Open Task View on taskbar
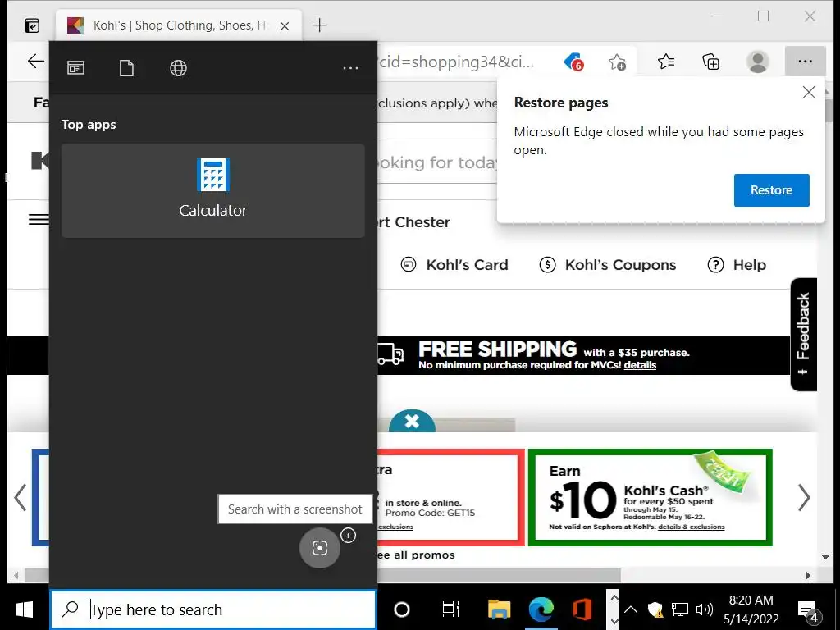Screen dimensions: 840x630 click(x=450, y=609)
